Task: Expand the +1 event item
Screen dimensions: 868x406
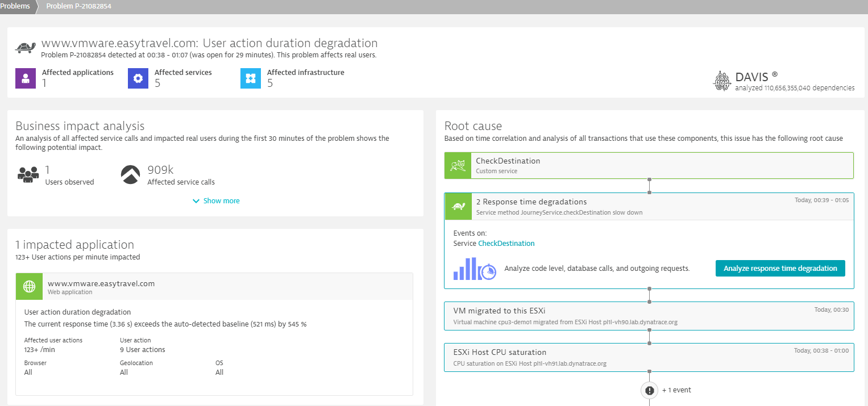Action: (x=676, y=390)
